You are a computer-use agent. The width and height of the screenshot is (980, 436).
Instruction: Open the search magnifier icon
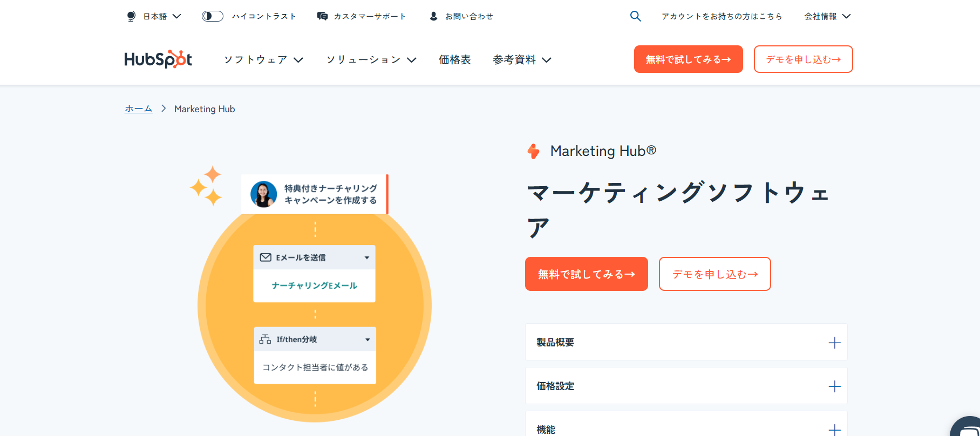(636, 16)
